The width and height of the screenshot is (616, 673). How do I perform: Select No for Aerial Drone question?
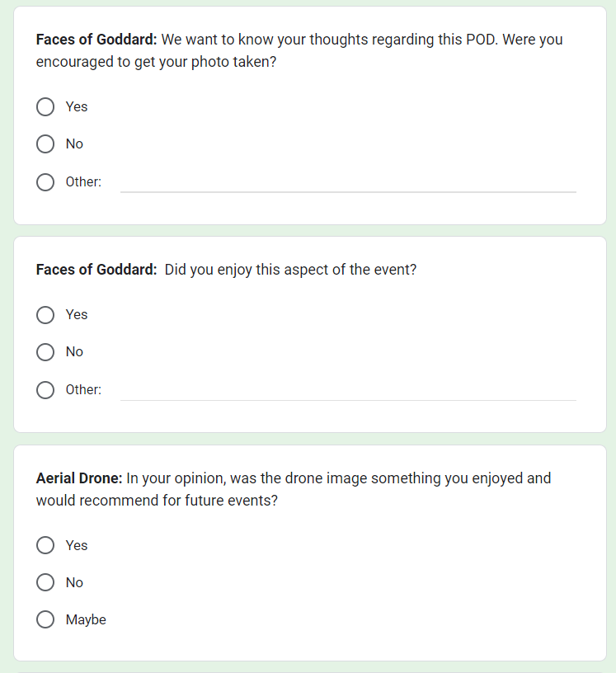point(45,583)
